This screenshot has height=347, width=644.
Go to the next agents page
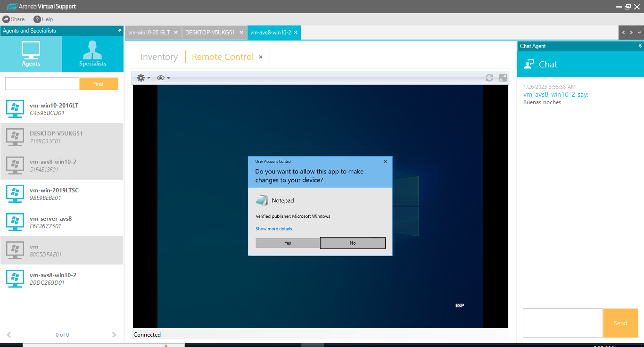coord(114,335)
